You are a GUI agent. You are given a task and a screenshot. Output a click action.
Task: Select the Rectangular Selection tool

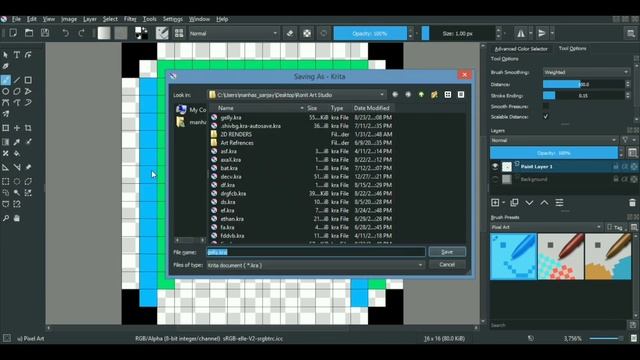click(x=6, y=181)
